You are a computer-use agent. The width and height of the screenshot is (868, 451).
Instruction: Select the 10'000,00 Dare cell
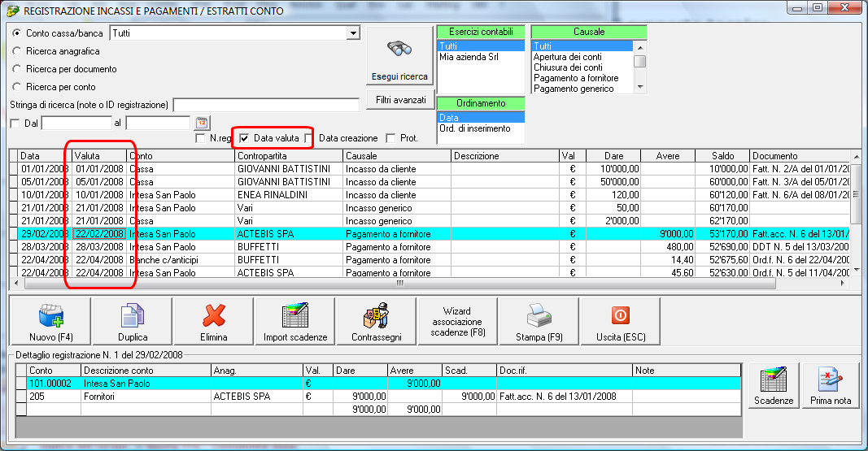click(x=613, y=169)
